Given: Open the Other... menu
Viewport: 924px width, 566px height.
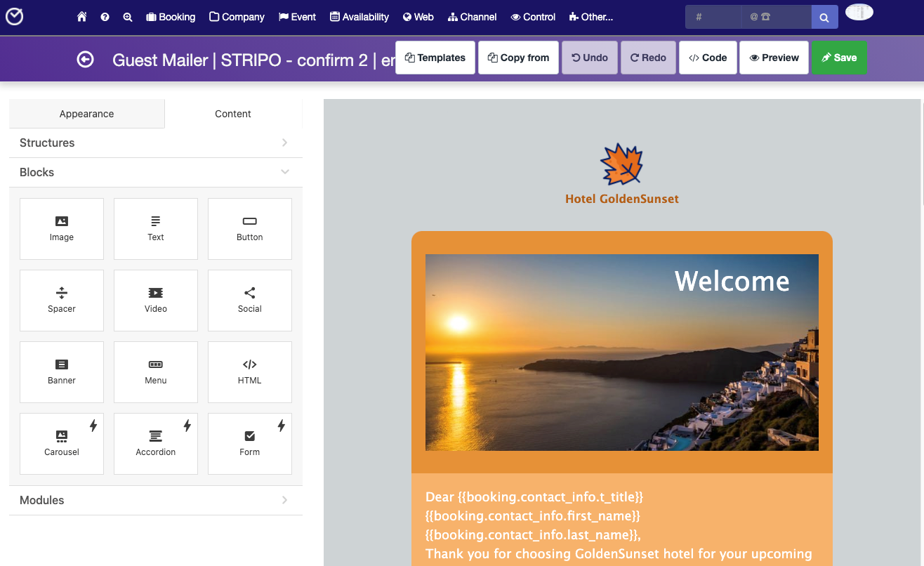Looking at the screenshot, I should pyautogui.click(x=591, y=17).
